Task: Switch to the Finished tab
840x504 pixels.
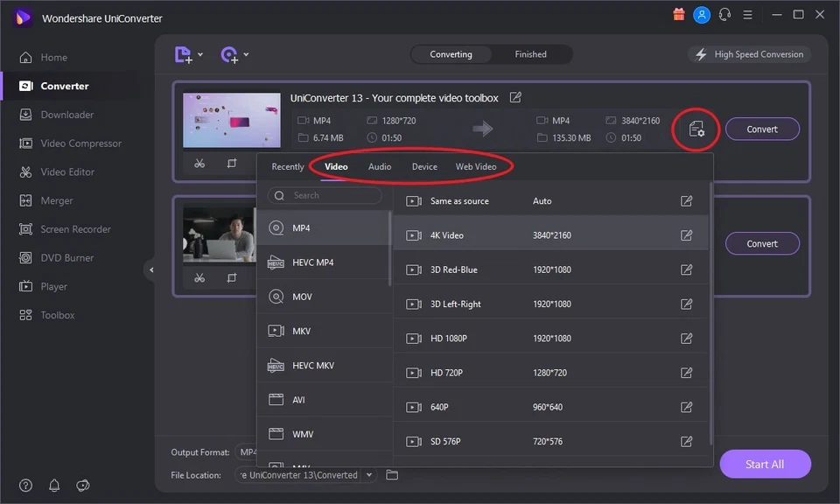Action: (x=530, y=53)
